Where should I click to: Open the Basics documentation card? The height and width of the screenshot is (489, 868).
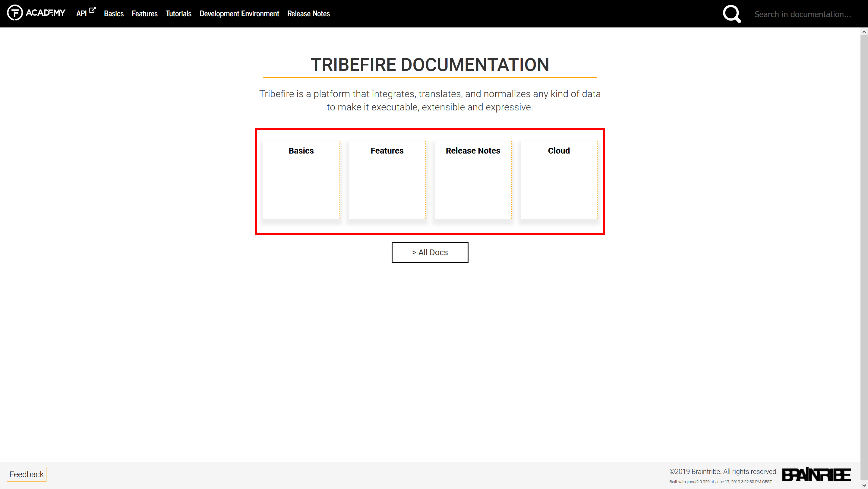[x=301, y=180]
